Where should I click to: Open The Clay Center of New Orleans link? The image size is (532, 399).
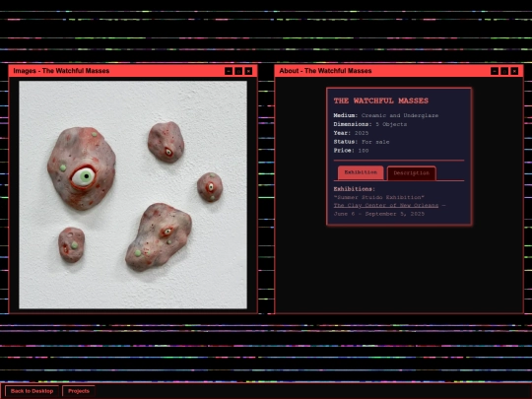pos(386,205)
